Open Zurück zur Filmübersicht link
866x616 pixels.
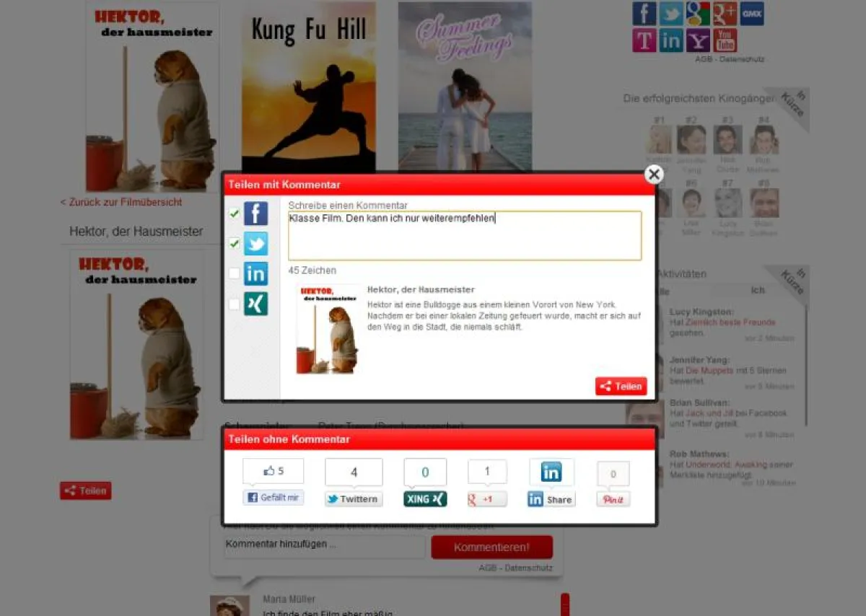(120, 202)
